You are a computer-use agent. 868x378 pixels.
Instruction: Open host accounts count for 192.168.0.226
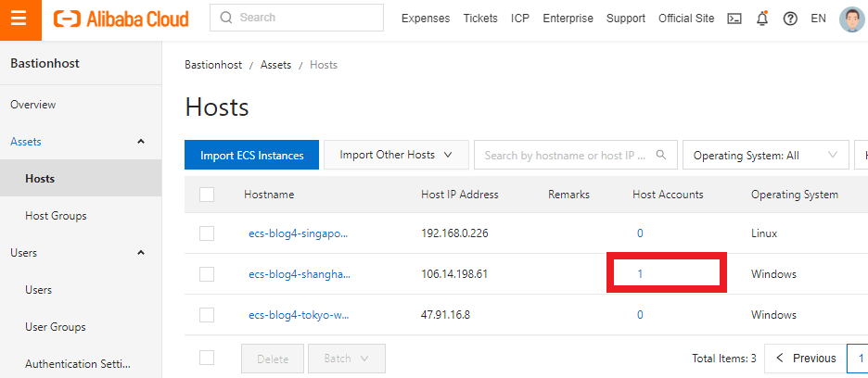640,233
